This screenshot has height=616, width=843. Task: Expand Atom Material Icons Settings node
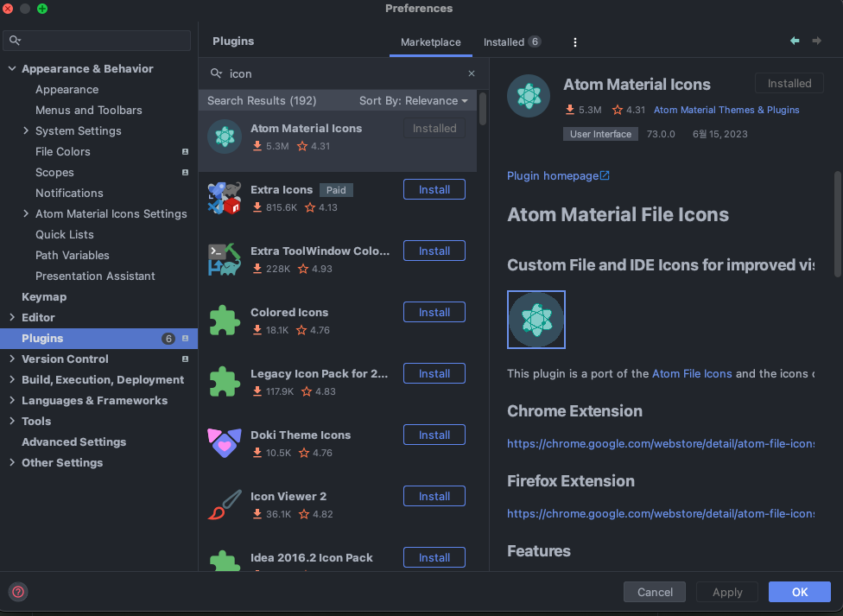26,213
